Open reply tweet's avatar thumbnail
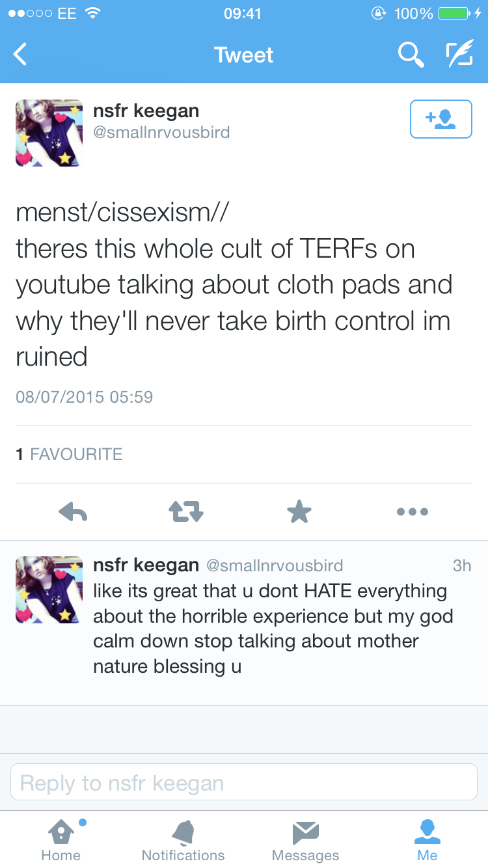The image size is (488, 868). (x=49, y=590)
